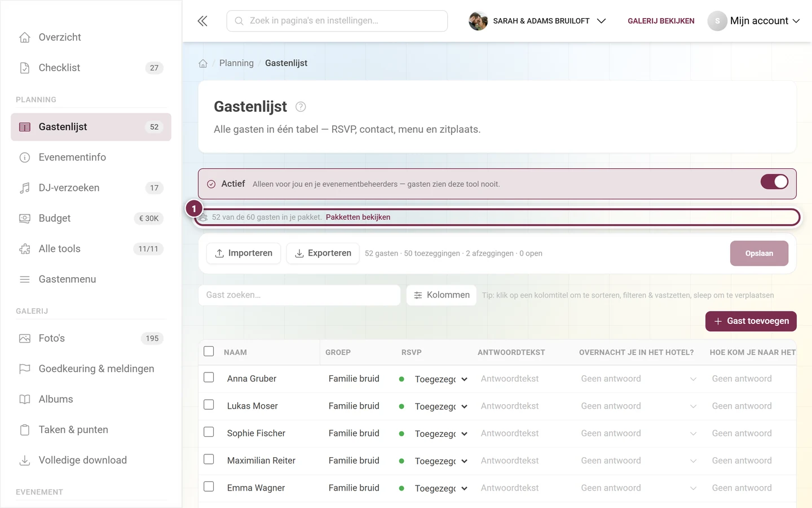Click Overzicht house icon in sidebar
Viewport: 812px width, 508px height.
pos(25,37)
